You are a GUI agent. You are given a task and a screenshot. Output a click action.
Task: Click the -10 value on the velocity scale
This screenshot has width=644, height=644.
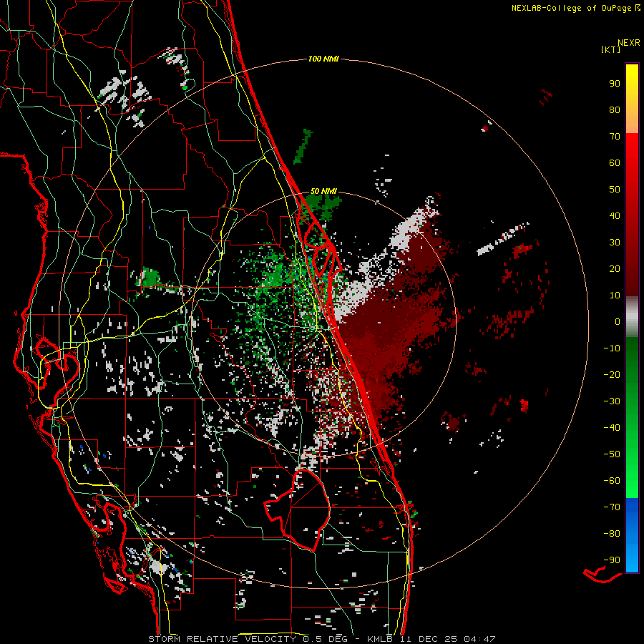point(612,348)
